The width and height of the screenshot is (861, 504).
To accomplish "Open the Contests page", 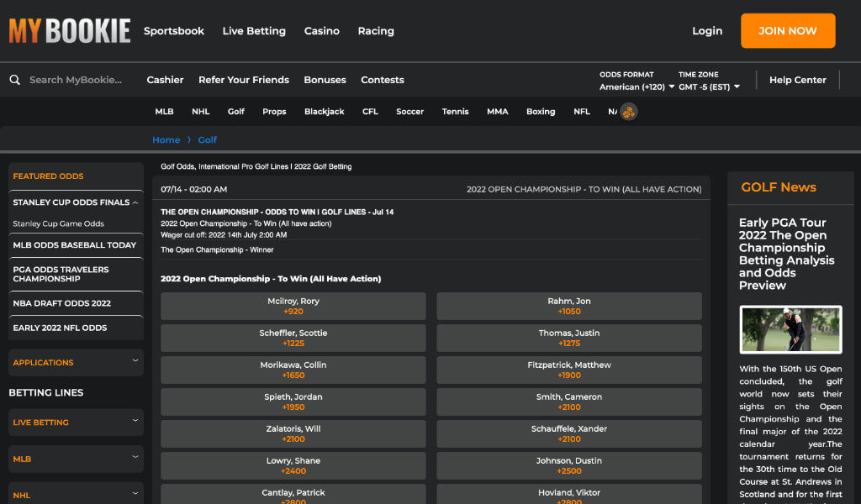I will tap(383, 80).
